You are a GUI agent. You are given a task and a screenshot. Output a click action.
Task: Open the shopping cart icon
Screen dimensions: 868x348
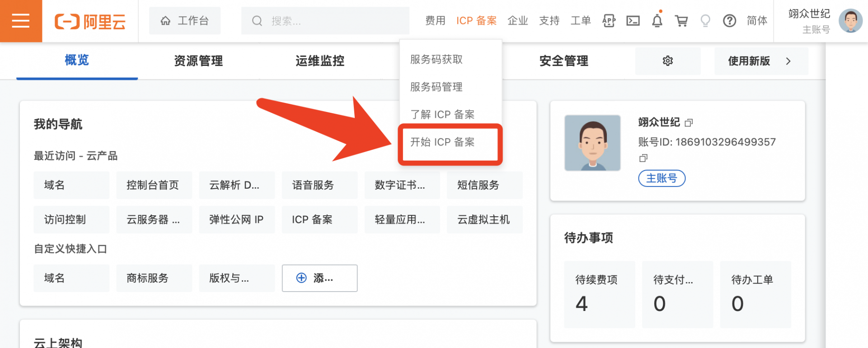click(x=681, y=21)
